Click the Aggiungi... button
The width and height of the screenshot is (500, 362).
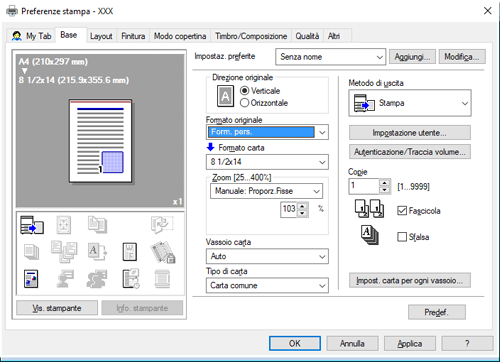(413, 57)
